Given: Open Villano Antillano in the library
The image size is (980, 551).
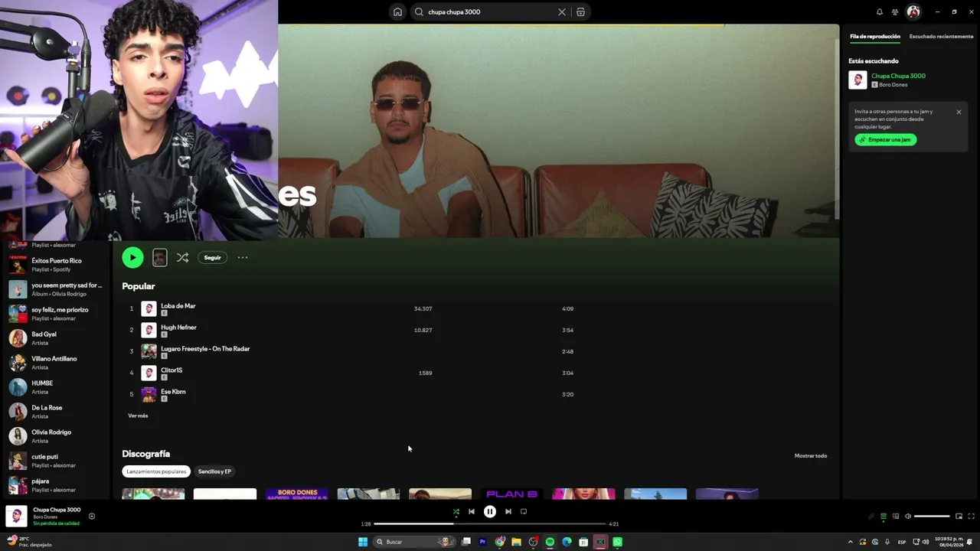Looking at the screenshot, I should (x=55, y=363).
